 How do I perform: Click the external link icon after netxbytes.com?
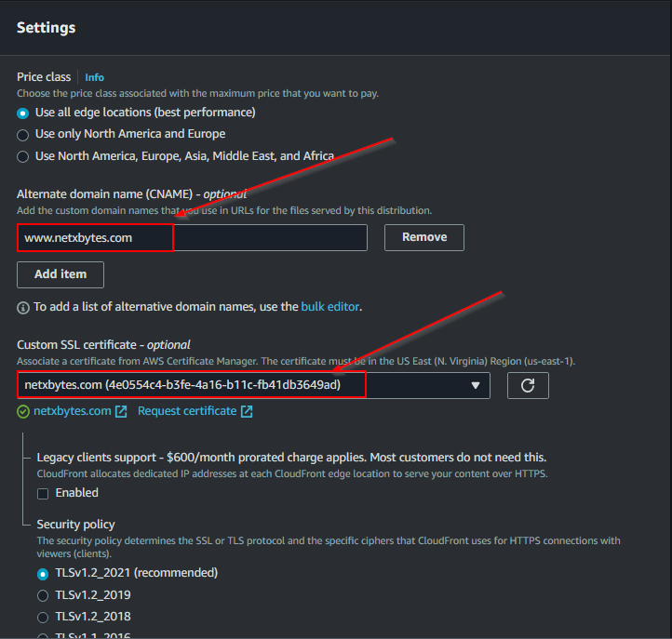[121, 411]
